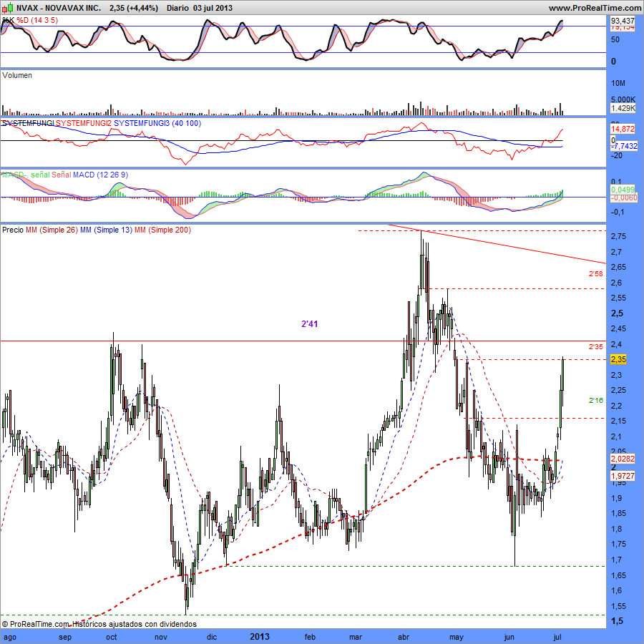644x644 pixels.
Task: Click the ago month on time axis
Action: coord(10,638)
